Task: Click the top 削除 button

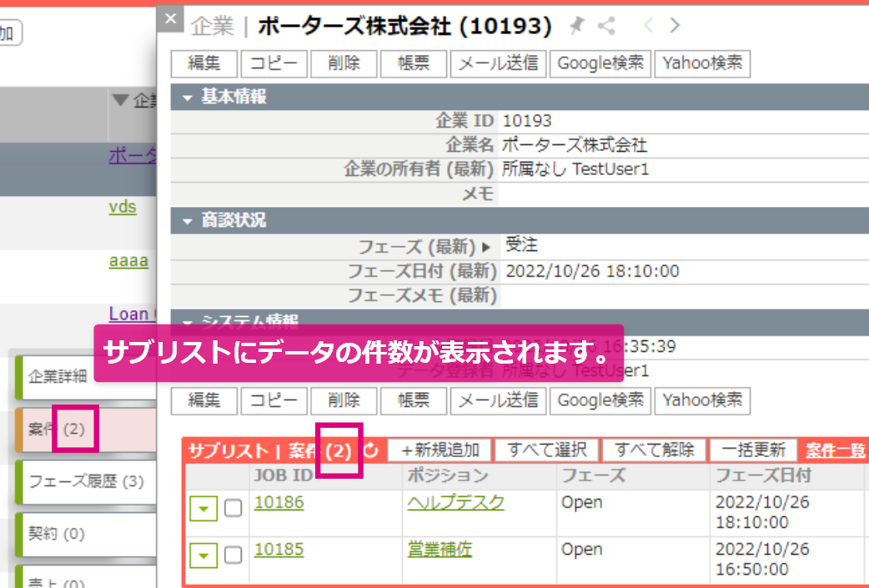Action: pos(344,63)
